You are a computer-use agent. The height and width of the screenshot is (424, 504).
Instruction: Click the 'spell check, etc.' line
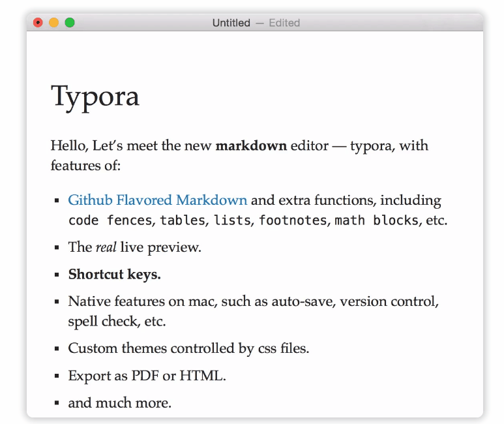pyautogui.click(x=117, y=322)
